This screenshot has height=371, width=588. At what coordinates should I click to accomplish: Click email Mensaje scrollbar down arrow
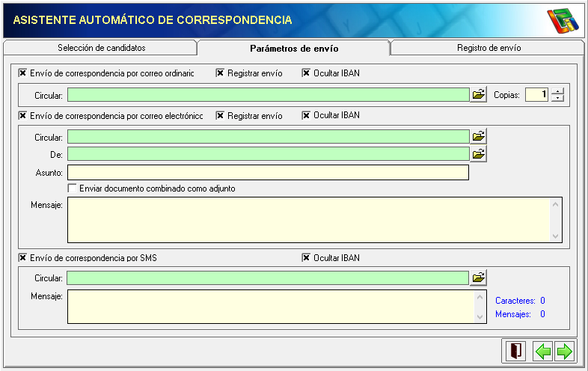coord(555,236)
